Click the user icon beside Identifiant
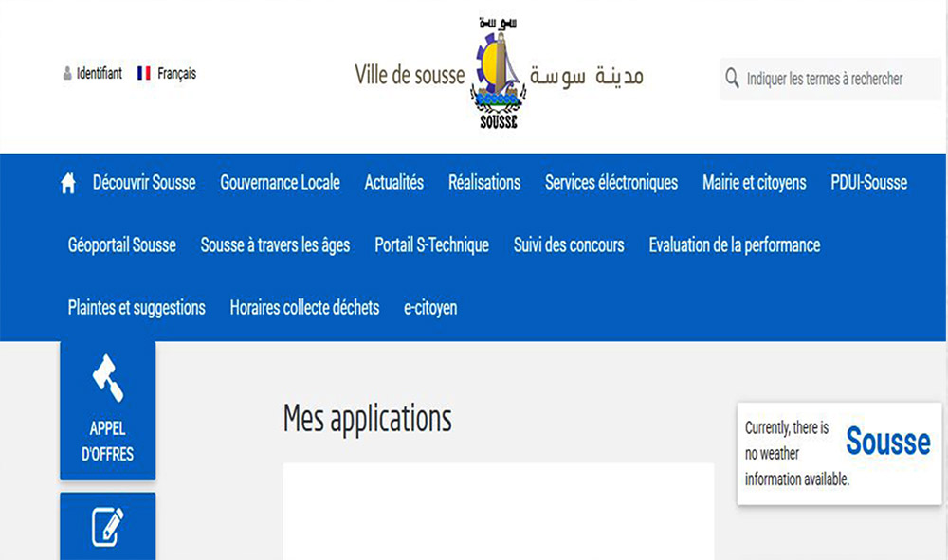 (x=67, y=74)
